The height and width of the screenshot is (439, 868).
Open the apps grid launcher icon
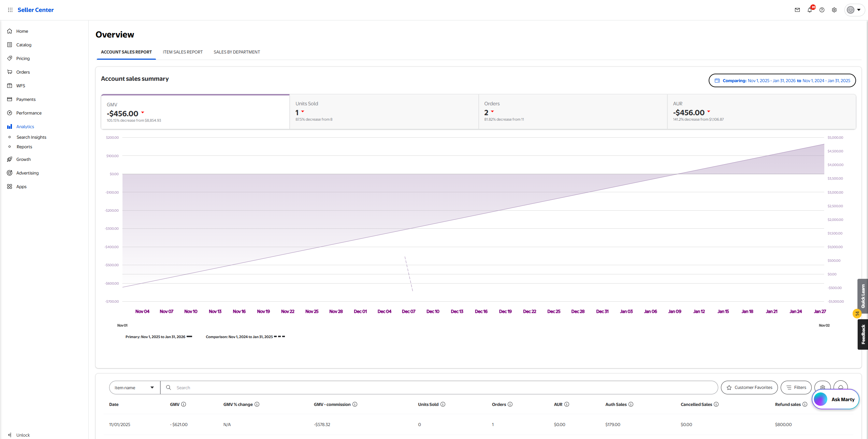[x=10, y=10]
